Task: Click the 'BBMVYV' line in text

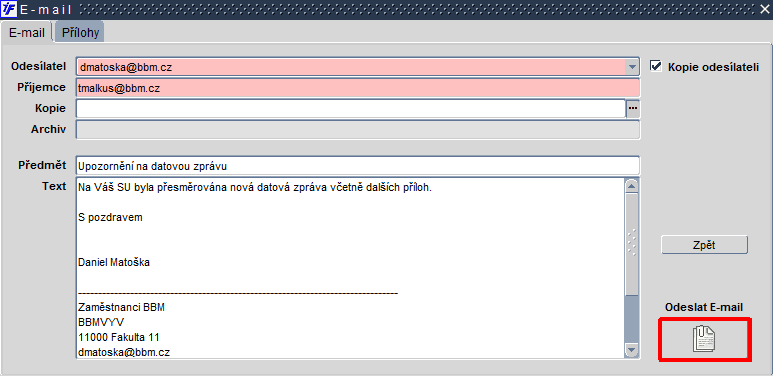Action: coord(101,322)
